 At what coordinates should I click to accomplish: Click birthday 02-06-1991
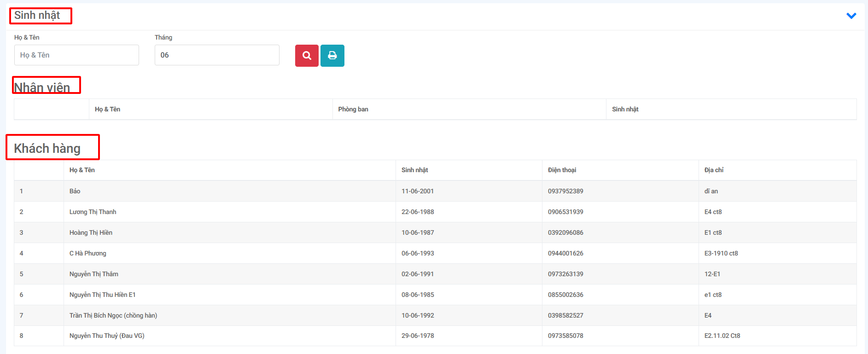tap(418, 274)
